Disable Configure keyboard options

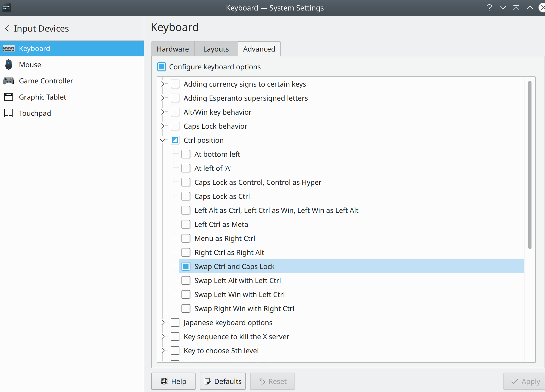pyautogui.click(x=161, y=67)
